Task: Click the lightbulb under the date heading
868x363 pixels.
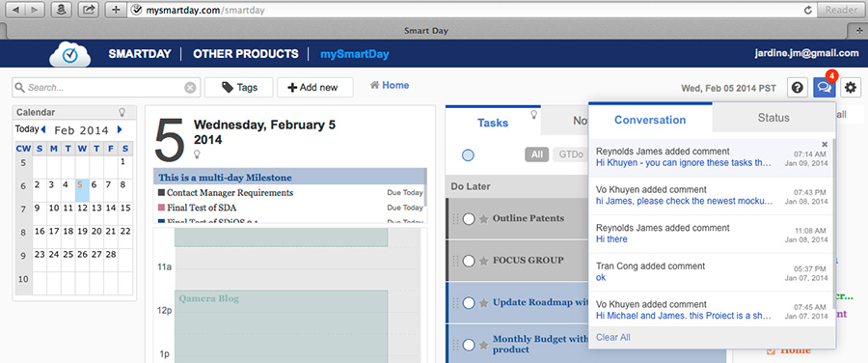Action: point(197,154)
